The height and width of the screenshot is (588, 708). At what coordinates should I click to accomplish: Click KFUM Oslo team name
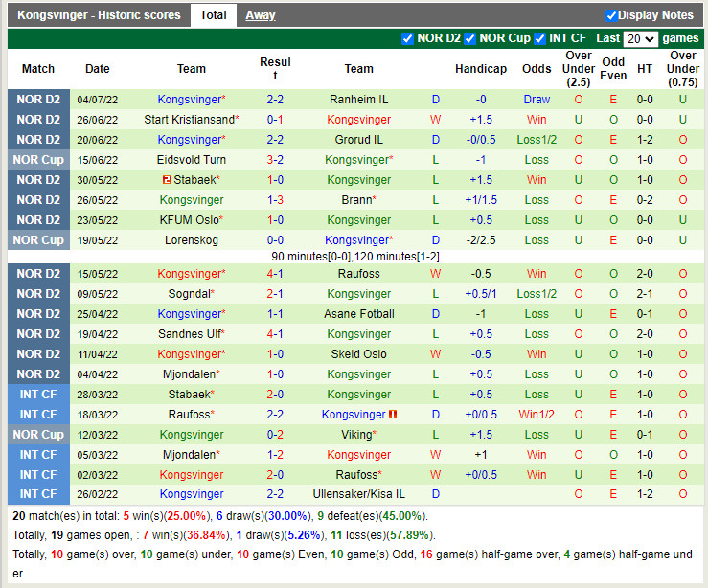click(191, 220)
